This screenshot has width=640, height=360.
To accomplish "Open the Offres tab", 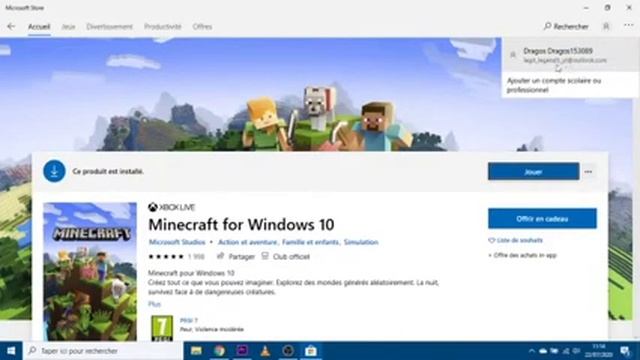I will [x=202, y=27].
